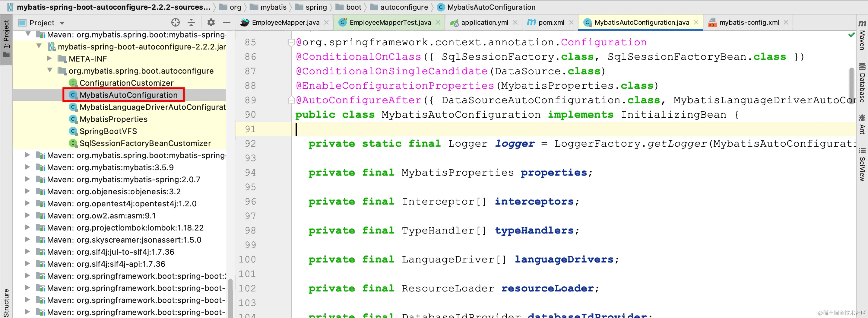Close the application.yml tab
868x318 pixels.
[x=515, y=23]
